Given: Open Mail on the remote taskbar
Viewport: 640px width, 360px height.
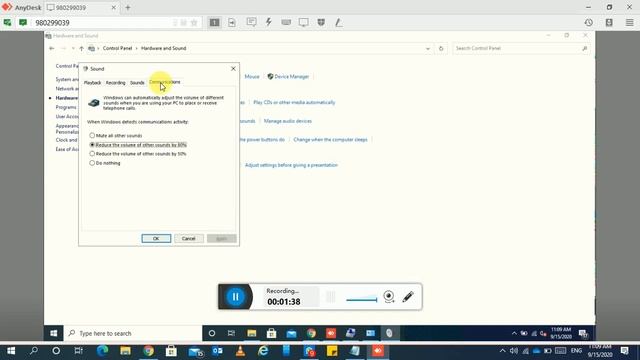Looking at the screenshot, I should [291, 333].
